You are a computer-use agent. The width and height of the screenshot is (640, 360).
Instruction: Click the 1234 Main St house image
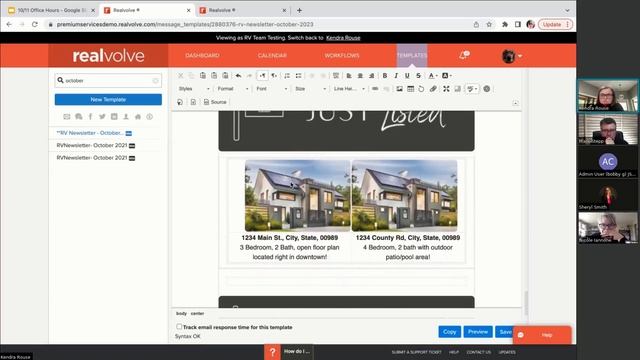tap(298, 196)
